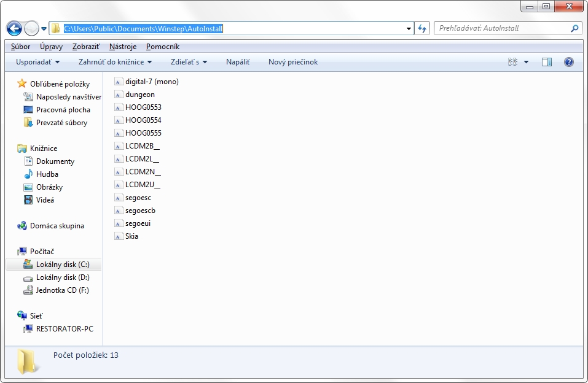Select the Skia font file
Image resolution: width=588 pixels, height=383 pixels.
pyautogui.click(x=131, y=236)
